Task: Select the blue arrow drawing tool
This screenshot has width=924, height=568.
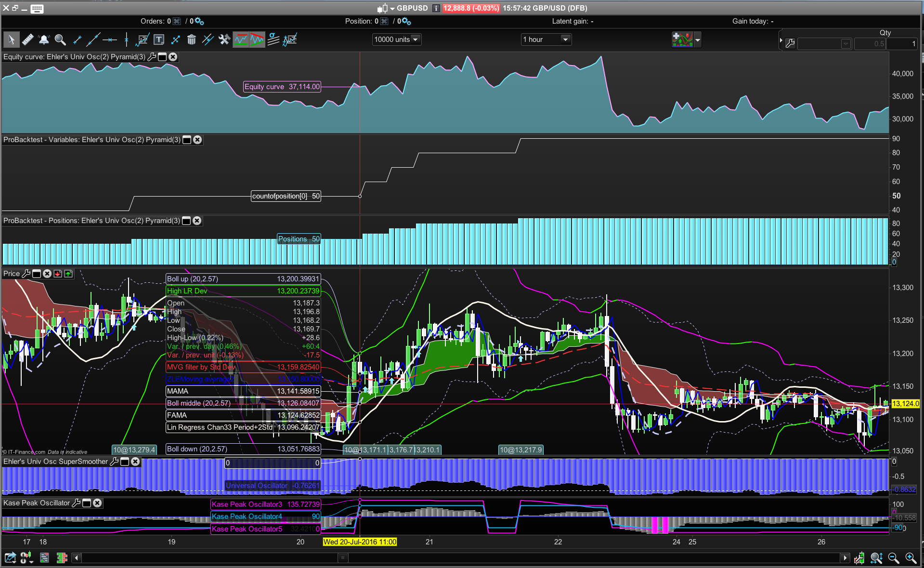Action: (175, 40)
